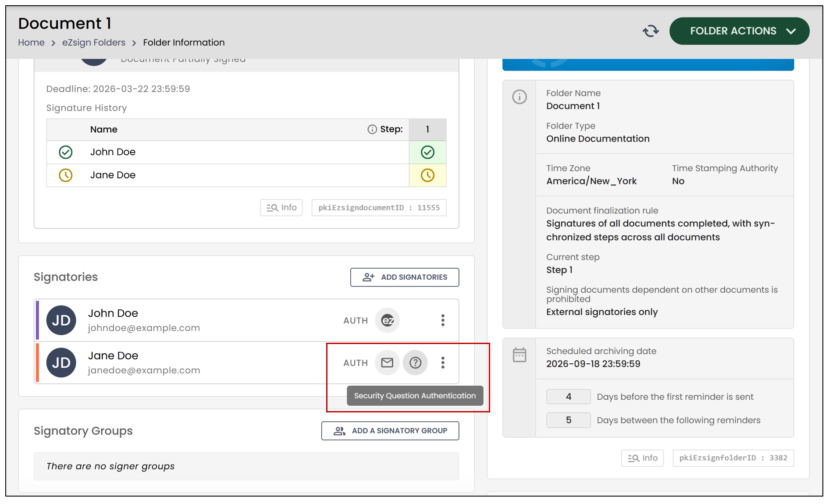Viewport: 829px width, 504px height.
Task: Open Jane Doe's three-dot options menu
Action: pos(443,362)
